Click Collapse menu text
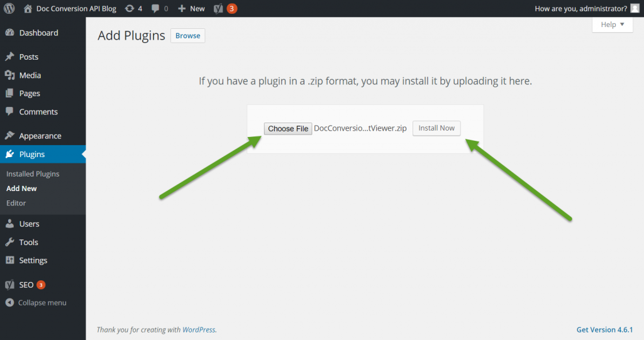644x340 pixels. pyautogui.click(x=42, y=303)
